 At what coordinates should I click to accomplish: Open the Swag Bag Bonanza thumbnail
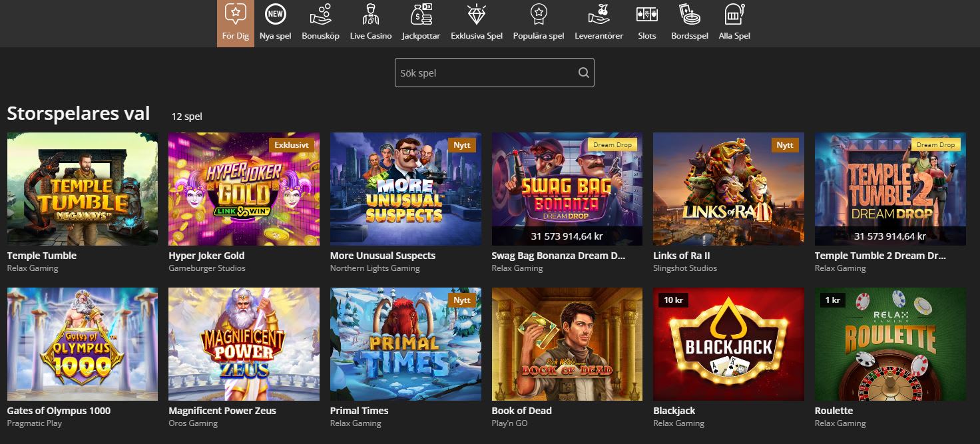point(567,189)
